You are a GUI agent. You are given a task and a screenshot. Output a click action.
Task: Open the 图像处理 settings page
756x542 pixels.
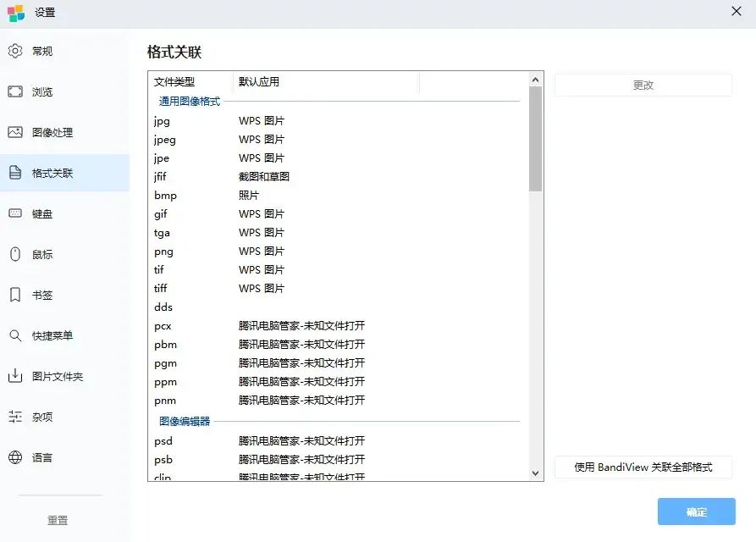[64, 132]
